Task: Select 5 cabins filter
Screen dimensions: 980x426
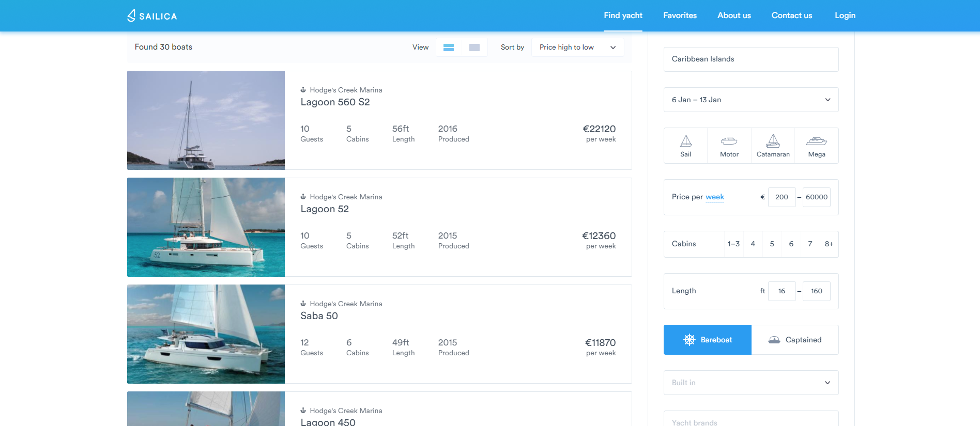Action: [772, 244]
